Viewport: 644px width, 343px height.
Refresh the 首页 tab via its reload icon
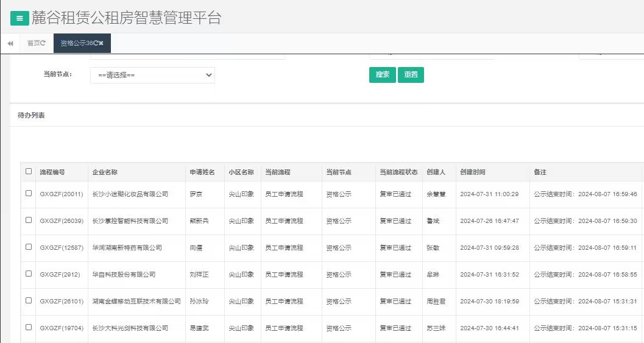43,43
